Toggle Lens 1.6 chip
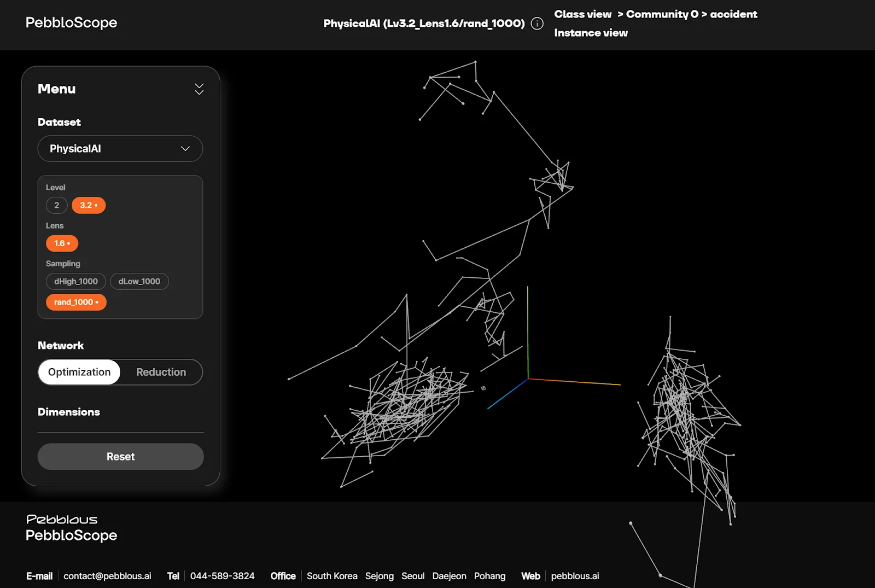Image resolution: width=875 pixels, height=588 pixels. tap(62, 243)
